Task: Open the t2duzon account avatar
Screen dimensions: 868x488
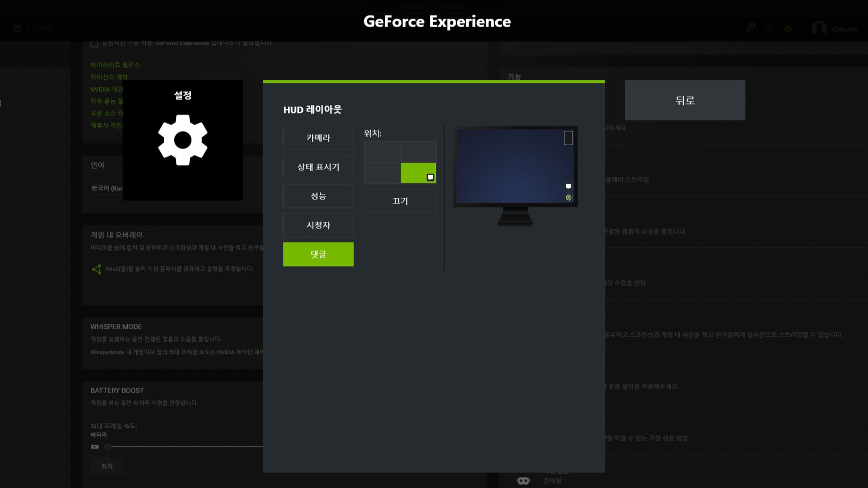Action: click(819, 29)
